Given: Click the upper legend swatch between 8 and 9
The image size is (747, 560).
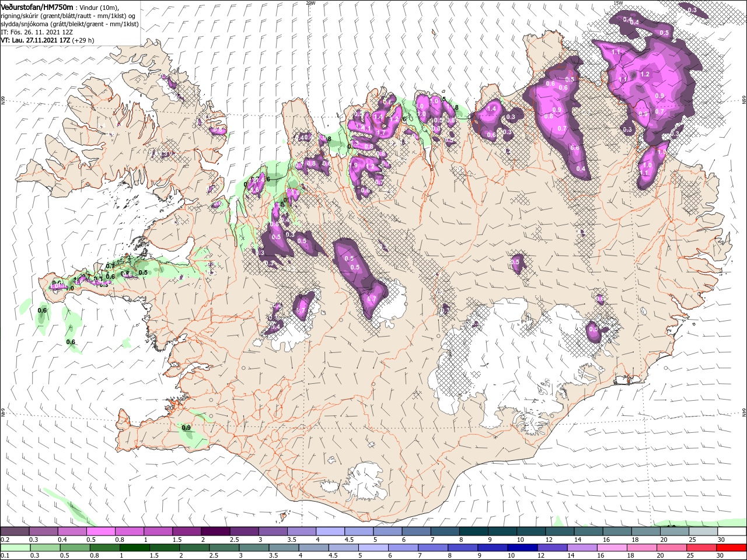Looking at the screenshot, I should (473, 531).
